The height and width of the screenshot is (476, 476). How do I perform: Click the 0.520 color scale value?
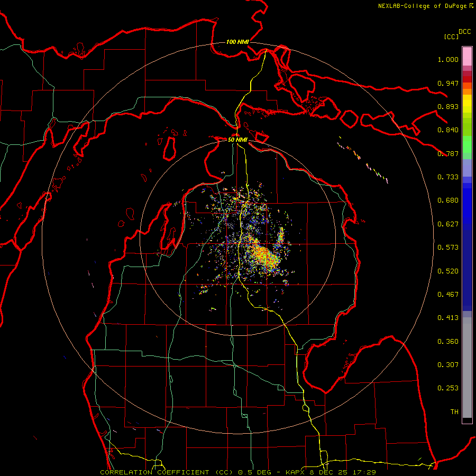(x=448, y=271)
